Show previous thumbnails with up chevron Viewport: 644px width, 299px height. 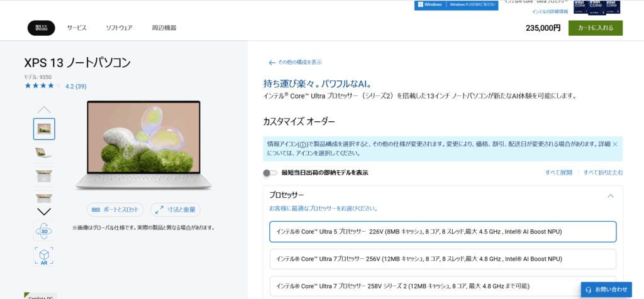pyautogui.click(x=44, y=109)
